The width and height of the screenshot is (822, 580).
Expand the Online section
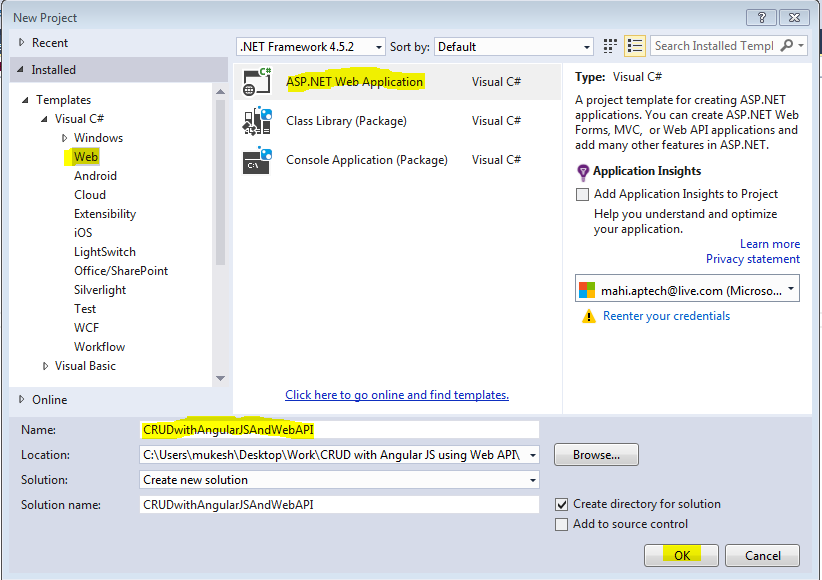(21, 399)
